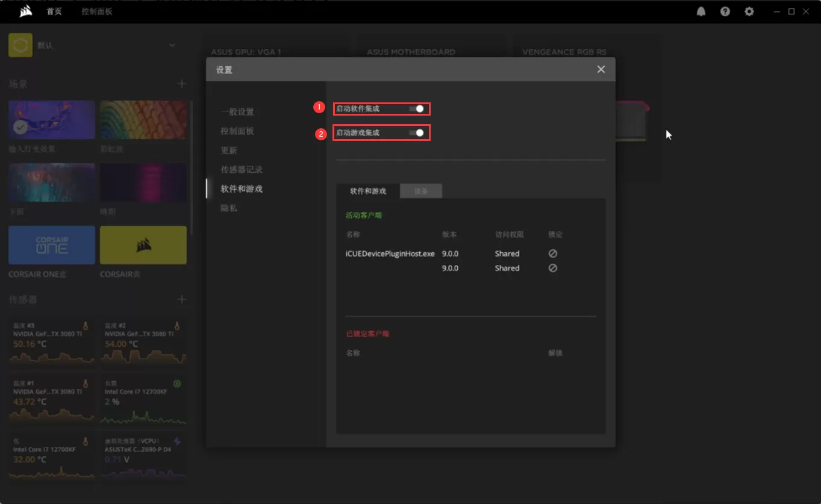The width and height of the screenshot is (821, 504).
Task: Add a new scene with plus icon
Action: pos(182,84)
